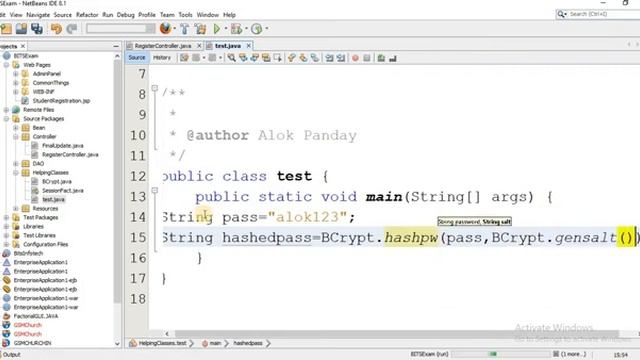This screenshot has height=360, width=640.
Task: Start macro recording red circle
Action: point(355,58)
